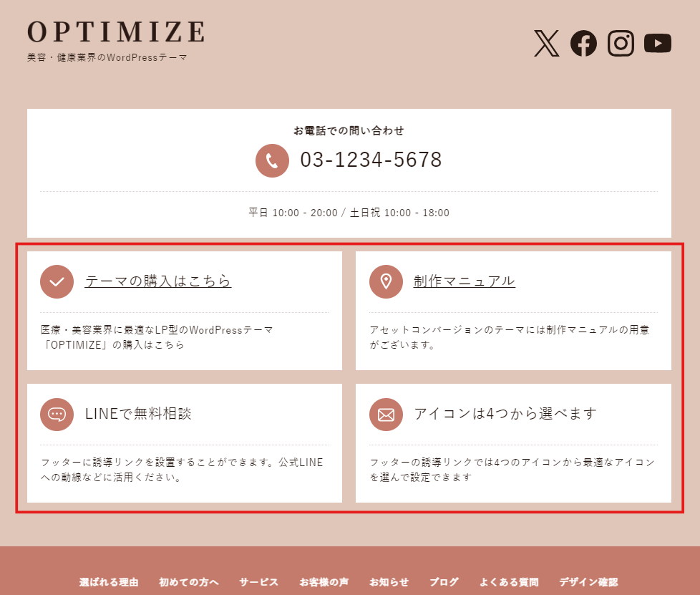Select ブログ in the footer menu
Image resolution: width=700 pixels, height=595 pixels.
pyautogui.click(x=444, y=581)
